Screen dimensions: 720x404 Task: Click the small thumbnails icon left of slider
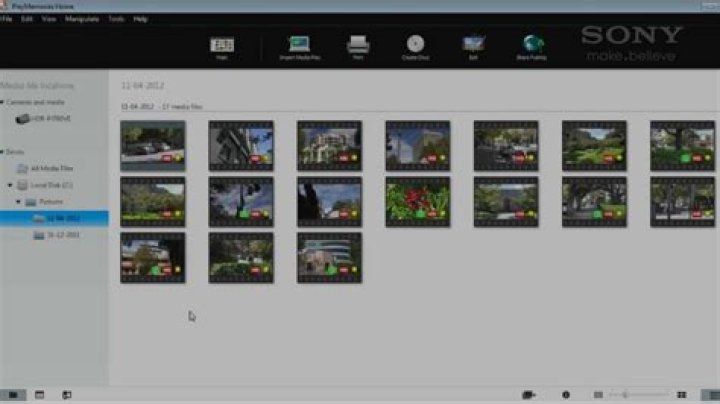click(x=598, y=395)
